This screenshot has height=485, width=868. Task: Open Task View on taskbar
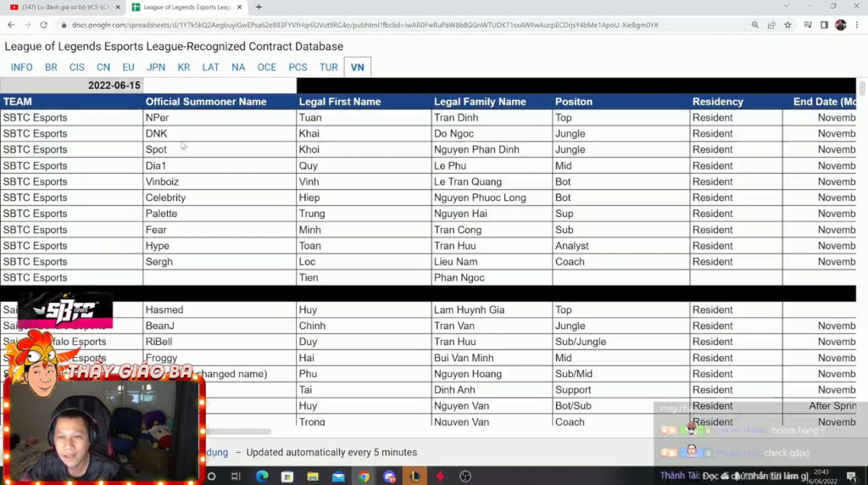[236, 477]
